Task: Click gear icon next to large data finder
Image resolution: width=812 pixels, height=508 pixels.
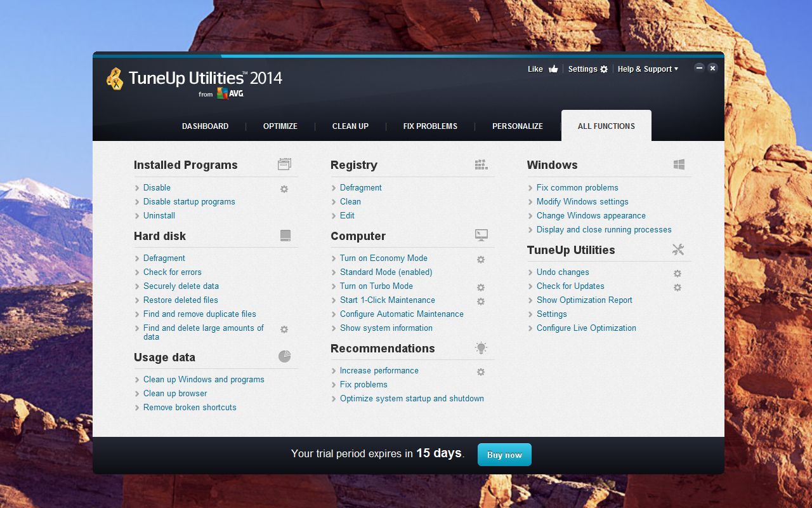Action: [x=284, y=329]
